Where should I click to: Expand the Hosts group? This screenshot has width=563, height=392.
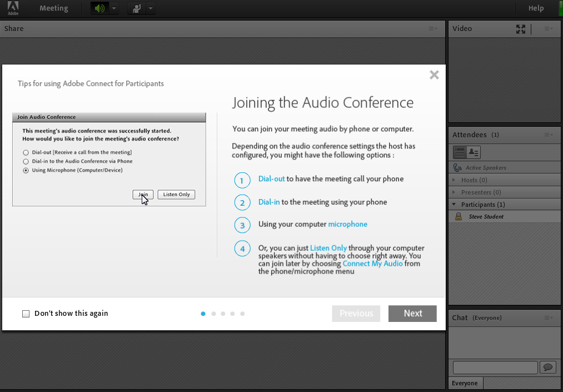pyautogui.click(x=454, y=180)
